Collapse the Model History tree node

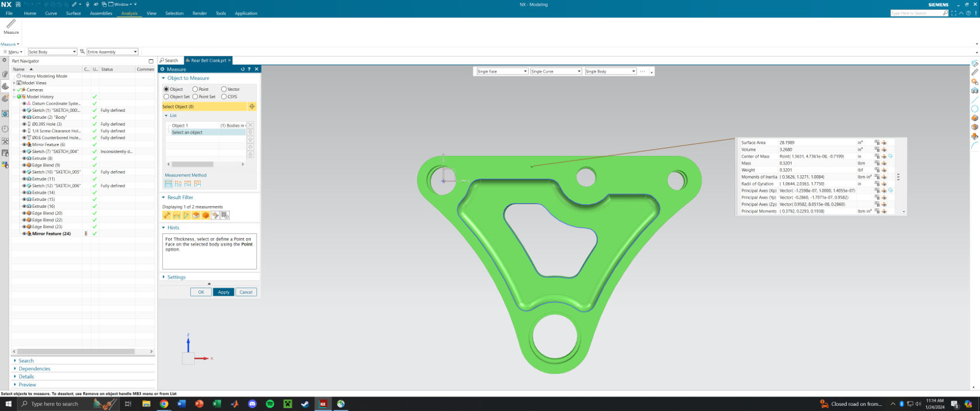(x=14, y=97)
